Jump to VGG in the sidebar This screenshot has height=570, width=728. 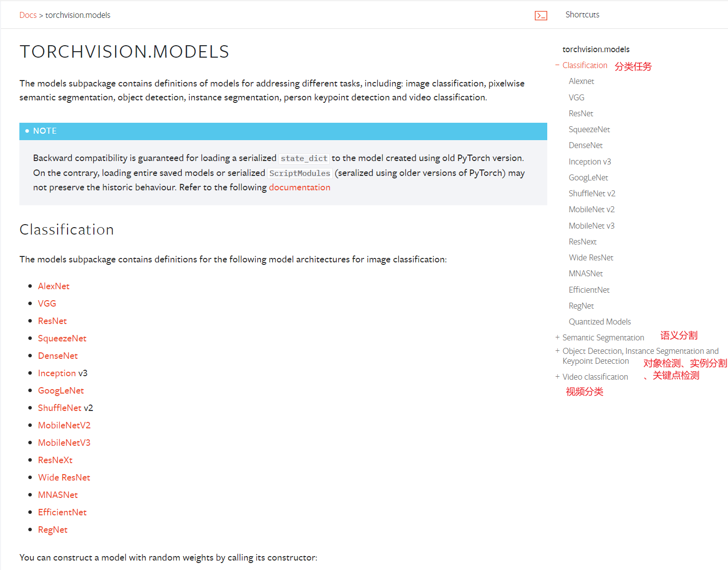point(577,97)
